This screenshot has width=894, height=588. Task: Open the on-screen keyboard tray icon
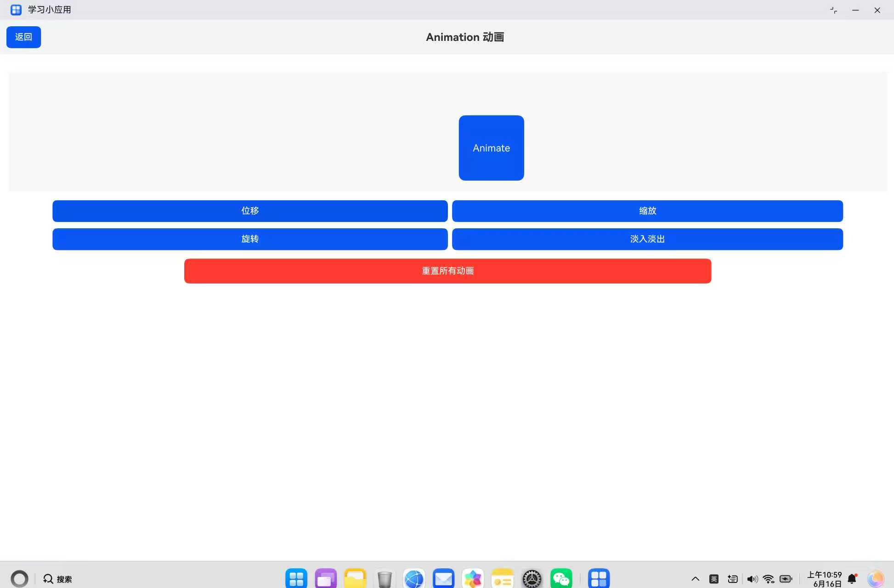733,579
